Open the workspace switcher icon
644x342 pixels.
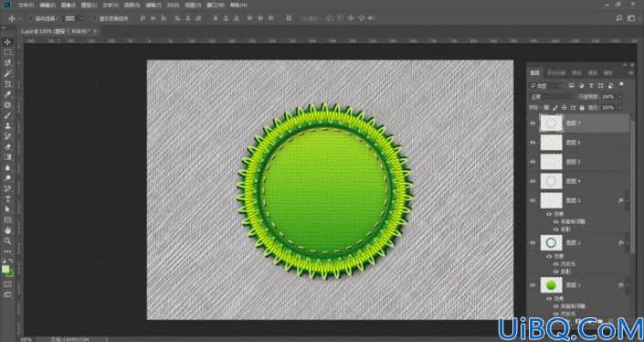(631, 18)
